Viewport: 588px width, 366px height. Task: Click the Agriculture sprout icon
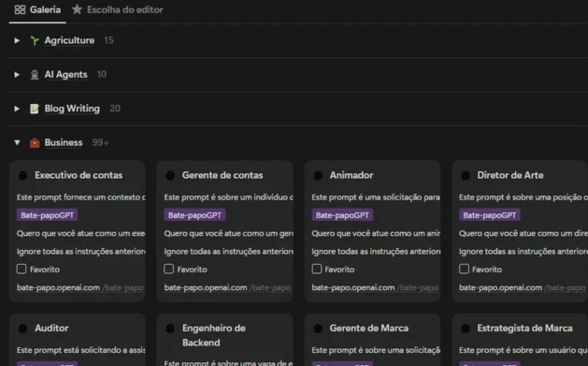coord(35,40)
